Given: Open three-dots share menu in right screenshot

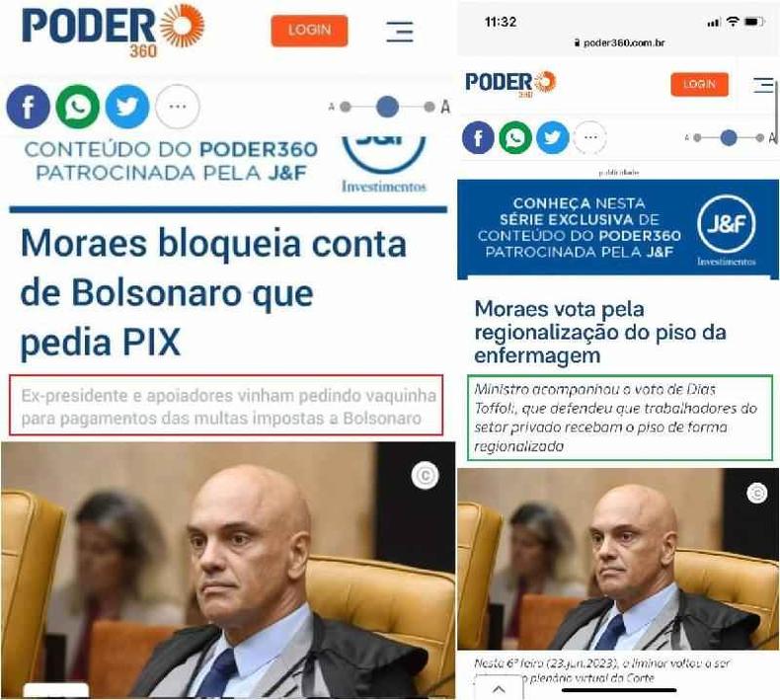Looking at the screenshot, I should tap(590, 137).
